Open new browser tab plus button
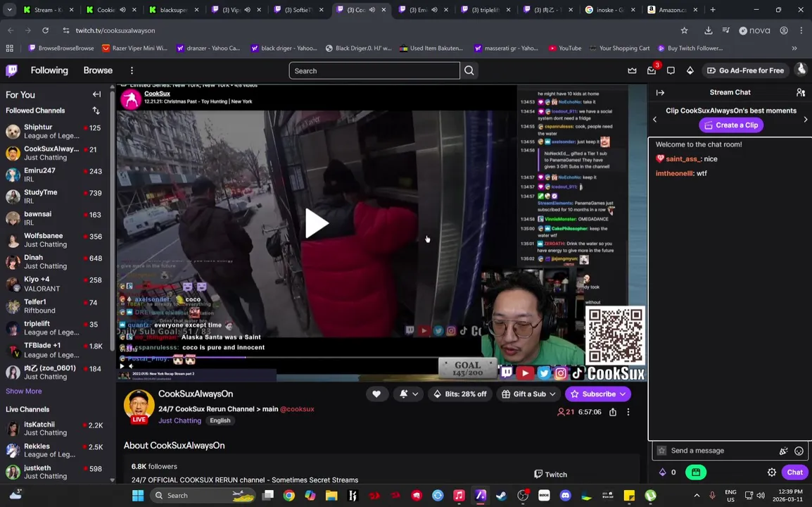Image resolution: width=812 pixels, height=507 pixels. (713, 10)
